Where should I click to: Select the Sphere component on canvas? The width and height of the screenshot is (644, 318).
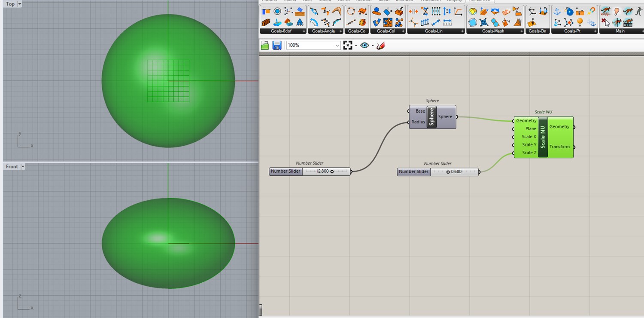point(432,117)
